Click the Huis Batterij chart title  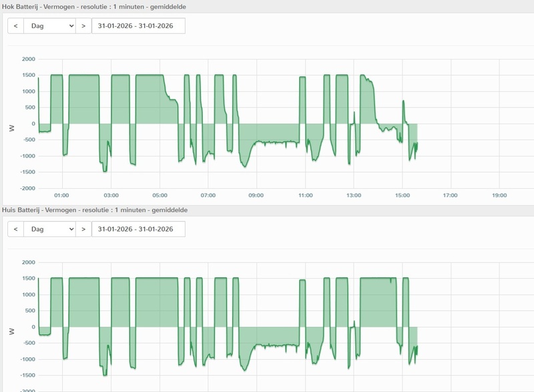(95, 210)
